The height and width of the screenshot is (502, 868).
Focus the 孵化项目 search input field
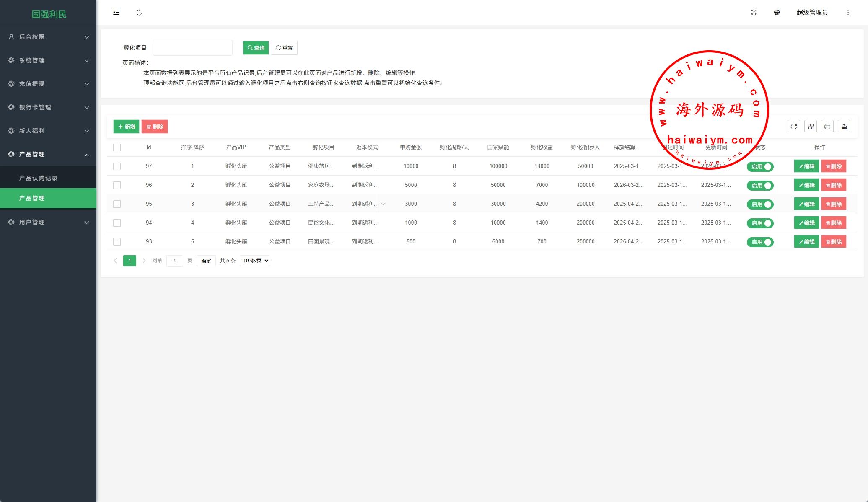tap(192, 48)
